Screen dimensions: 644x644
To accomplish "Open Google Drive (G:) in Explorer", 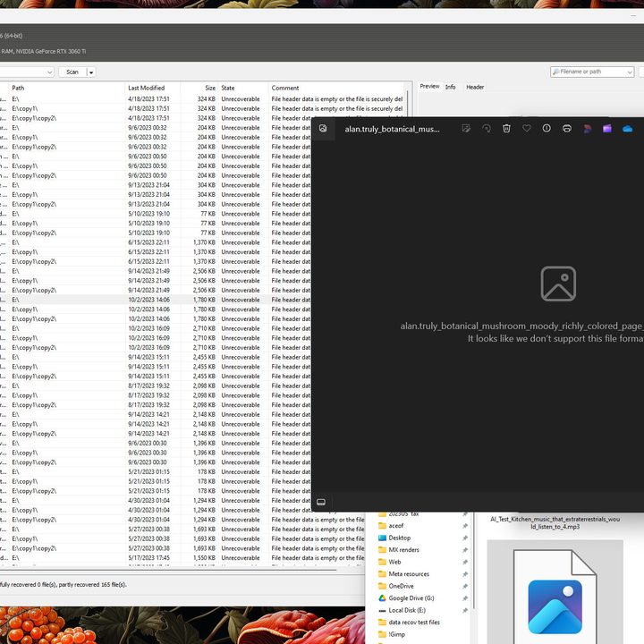I will [x=406, y=598].
